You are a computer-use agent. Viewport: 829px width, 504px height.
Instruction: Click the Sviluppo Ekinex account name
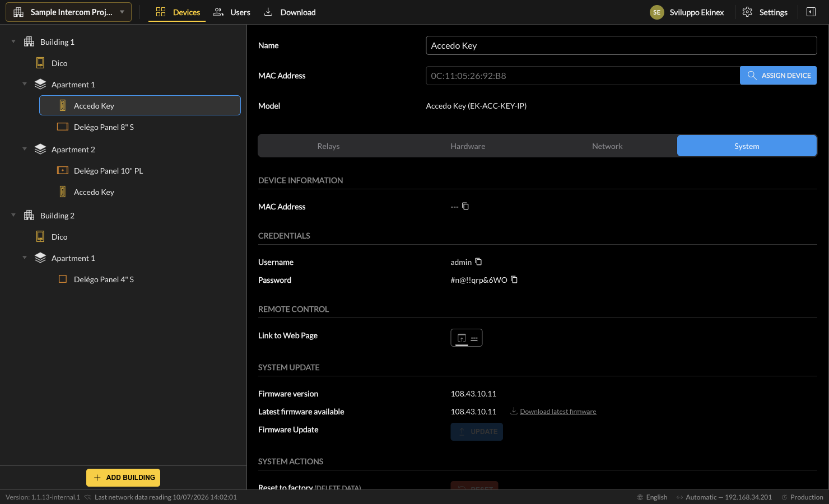[696, 12]
